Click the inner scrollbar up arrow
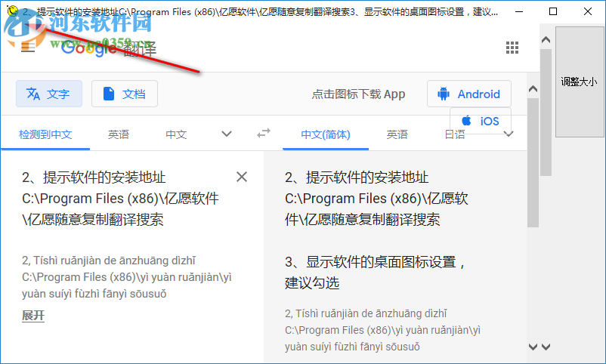606x364 pixels. point(533,89)
